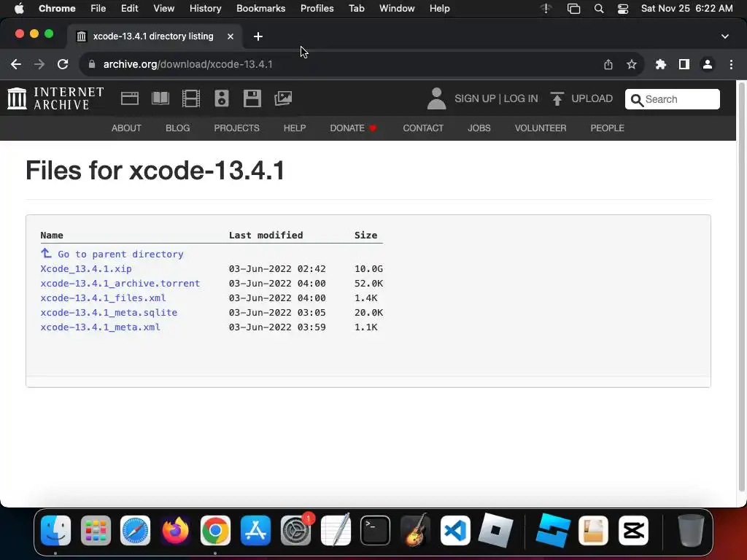This screenshot has height=560, width=747.
Task: Open a new tab with plus button
Action: pyautogui.click(x=258, y=36)
